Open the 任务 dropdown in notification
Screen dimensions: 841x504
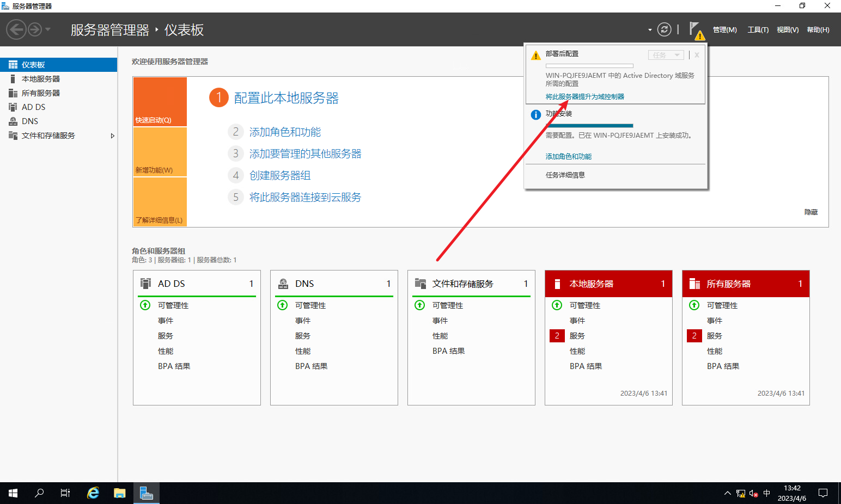(x=666, y=55)
